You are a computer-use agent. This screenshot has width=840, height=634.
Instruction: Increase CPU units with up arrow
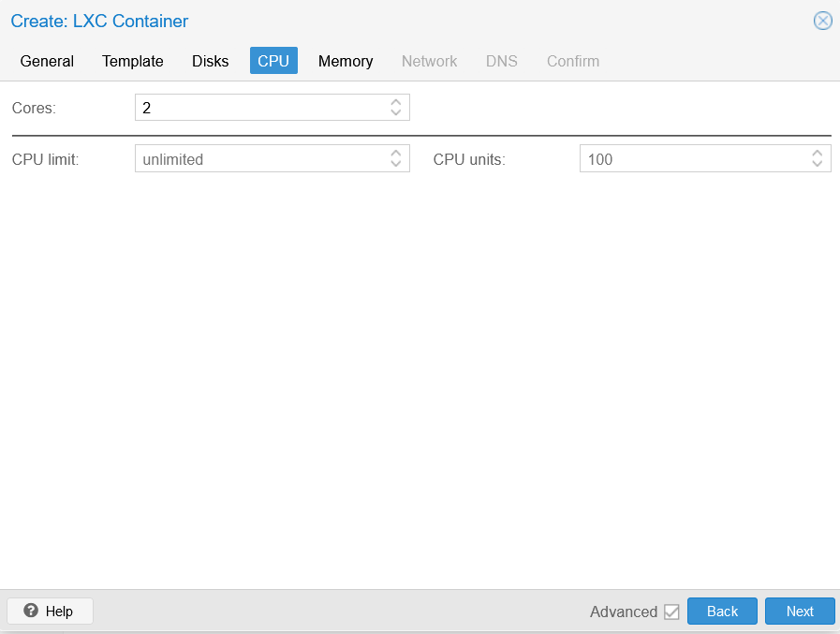point(817,154)
